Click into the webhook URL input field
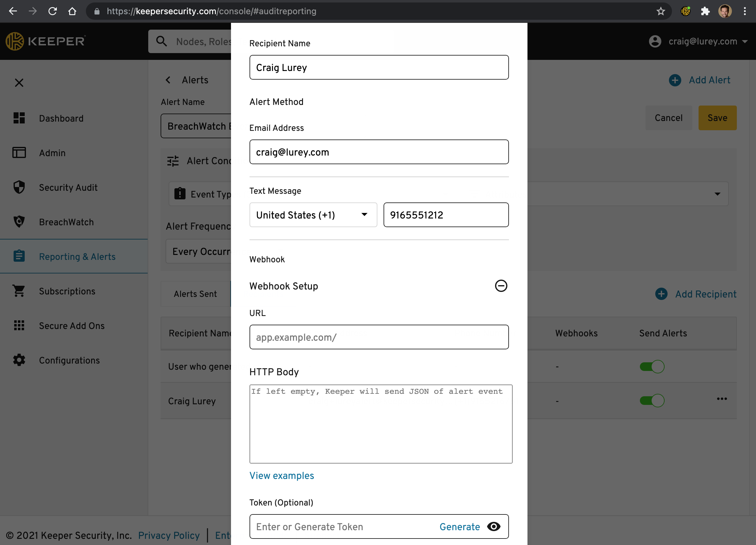 point(379,337)
